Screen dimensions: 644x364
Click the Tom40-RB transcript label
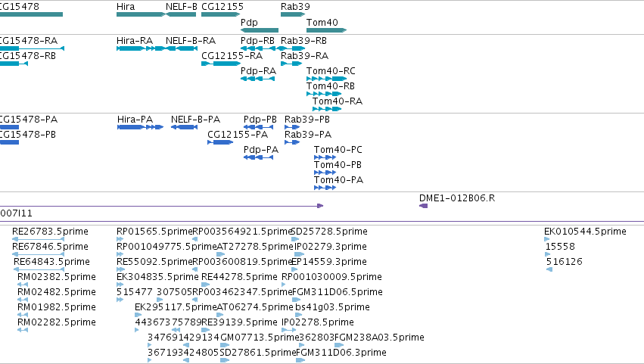coord(331,86)
